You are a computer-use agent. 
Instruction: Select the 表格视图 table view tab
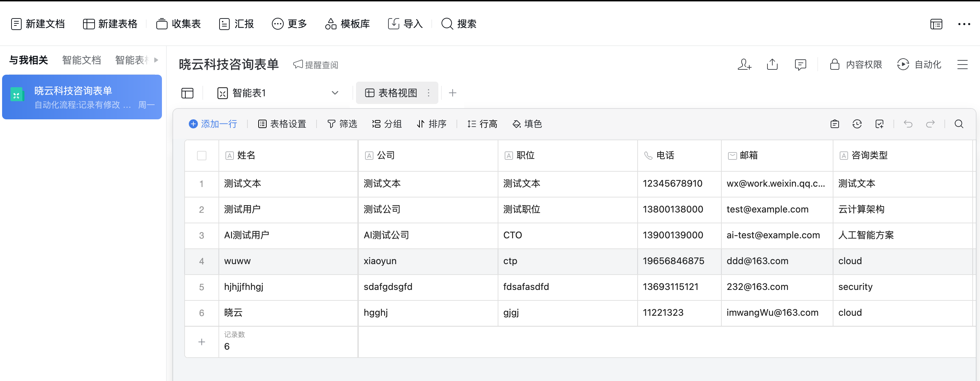click(397, 93)
